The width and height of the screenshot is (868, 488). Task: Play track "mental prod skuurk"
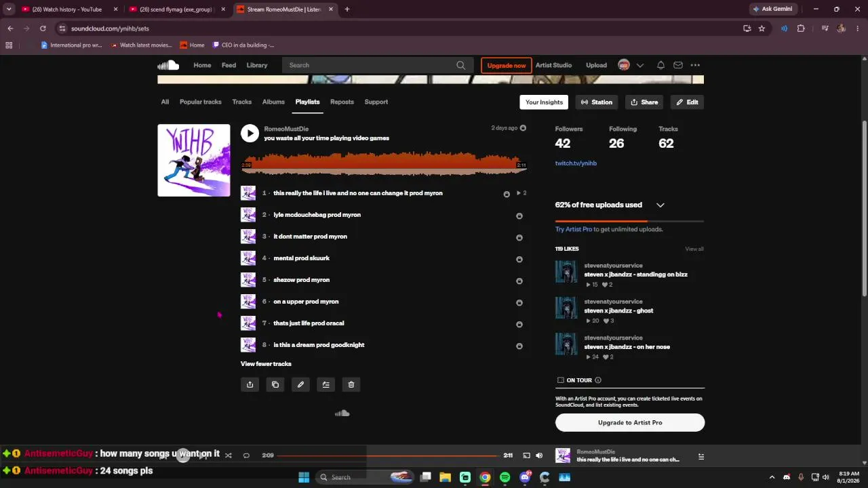302,258
